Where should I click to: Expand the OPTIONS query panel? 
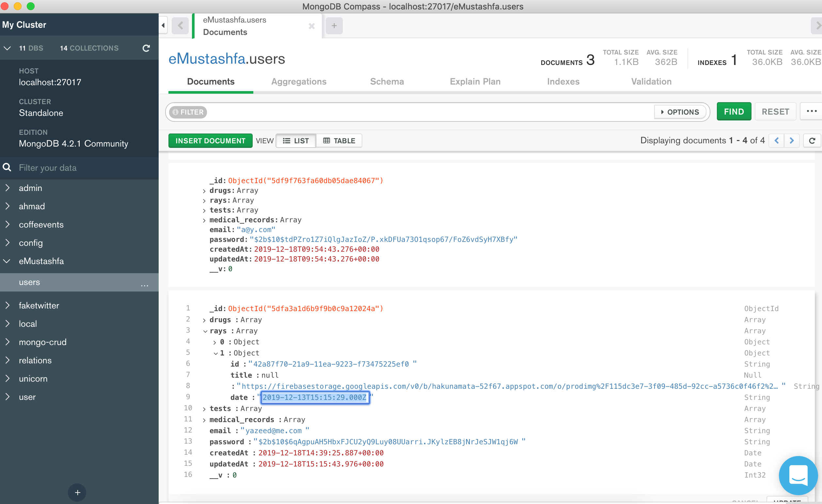click(x=680, y=112)
